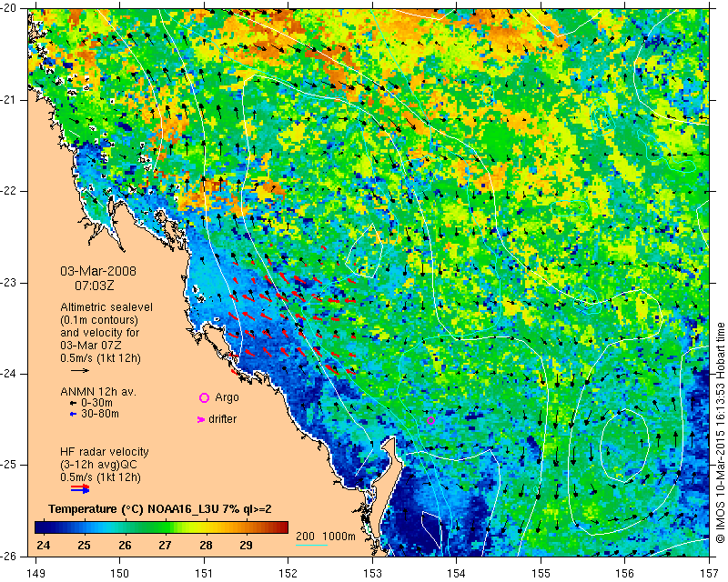Screen dimensions: 728x582
Task: Click the '153' longitude axis label
Action: click(x=372, y=574)
